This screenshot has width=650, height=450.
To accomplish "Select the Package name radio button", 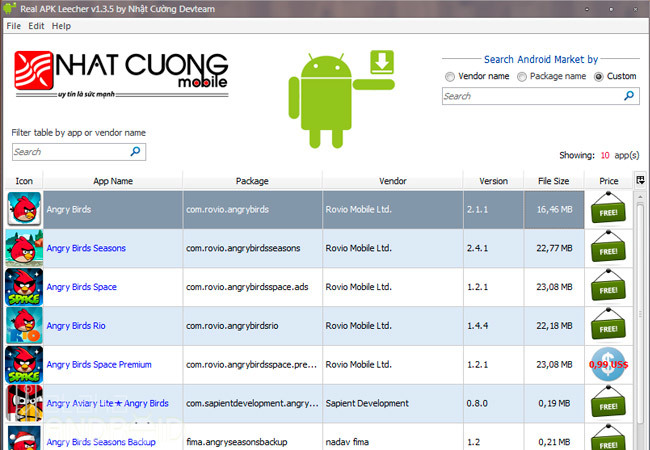I will [x=522, y=77].
